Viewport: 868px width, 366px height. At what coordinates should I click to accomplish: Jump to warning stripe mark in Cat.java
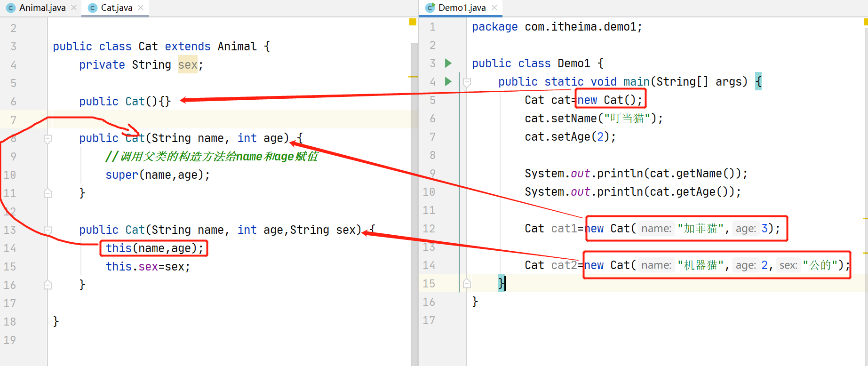[413, 77]
